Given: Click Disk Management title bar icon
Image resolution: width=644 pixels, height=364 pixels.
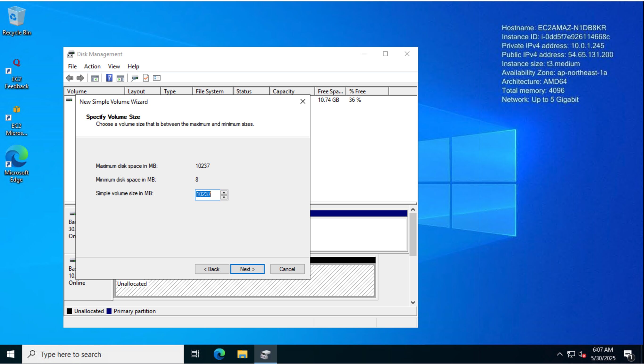Looking at the screenshot, I should [x=71, y=54].
